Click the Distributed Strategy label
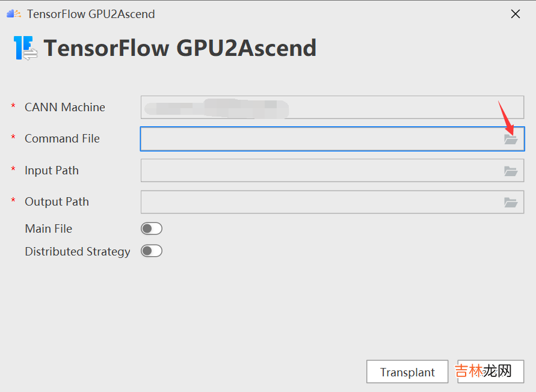The width and height of the screenshot is (536, 392). point(78,251)
